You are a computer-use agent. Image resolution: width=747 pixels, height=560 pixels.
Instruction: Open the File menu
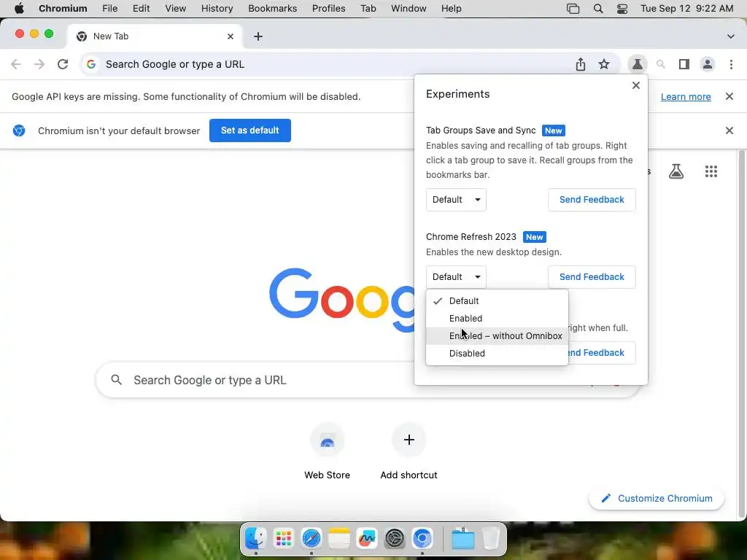pyautogui.click(x=109, y=9)
